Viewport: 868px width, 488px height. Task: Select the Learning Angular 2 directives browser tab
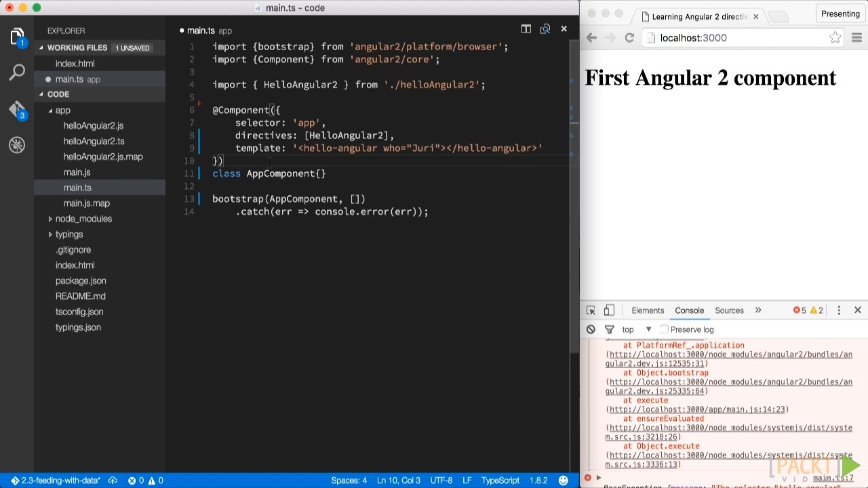[698, 16]
